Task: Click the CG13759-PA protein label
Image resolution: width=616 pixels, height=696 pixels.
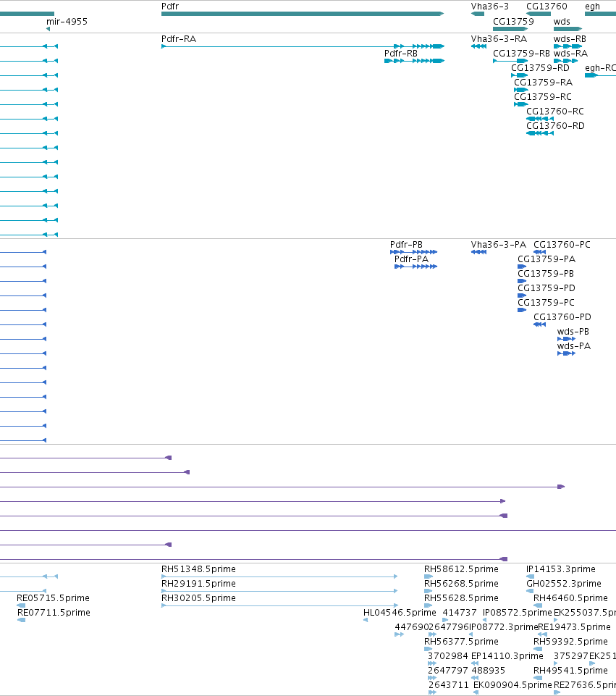Action: coord(547,259)
